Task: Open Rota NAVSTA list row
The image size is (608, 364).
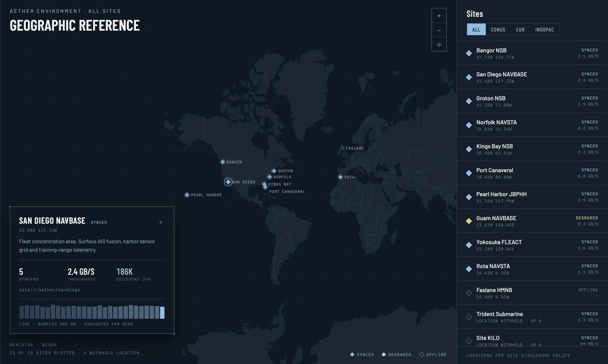Action: (532, 269)
